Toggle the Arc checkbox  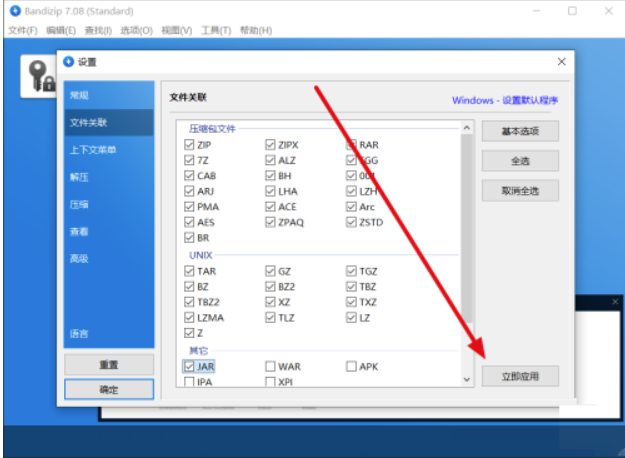click(351, 206)
